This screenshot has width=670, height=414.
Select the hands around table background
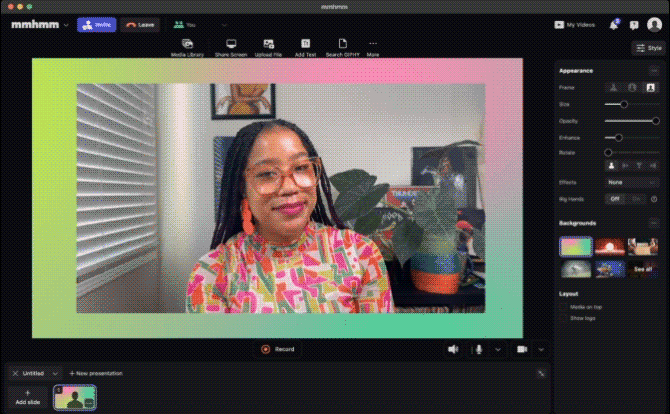643,247
